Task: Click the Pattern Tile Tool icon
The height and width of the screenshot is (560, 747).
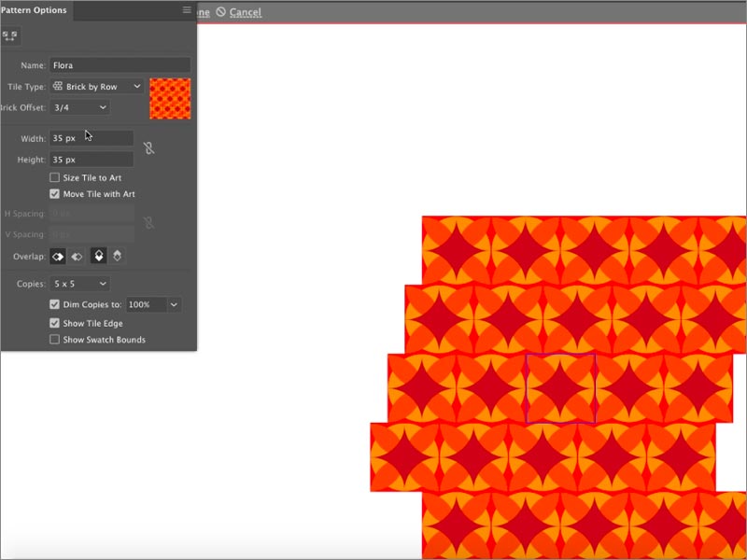Action: tap(9, 35)
